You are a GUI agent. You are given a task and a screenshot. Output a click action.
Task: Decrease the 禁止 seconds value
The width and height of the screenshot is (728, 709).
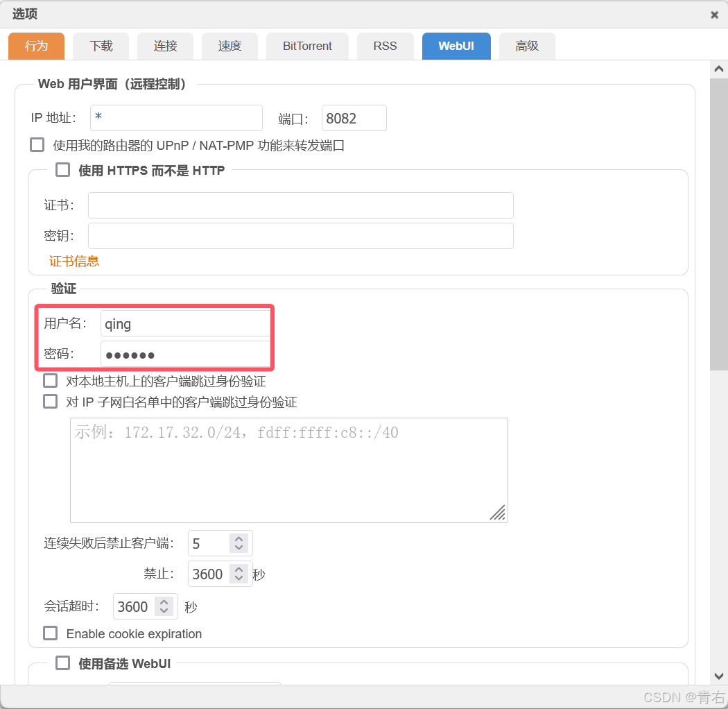click(x=239, y=579)
